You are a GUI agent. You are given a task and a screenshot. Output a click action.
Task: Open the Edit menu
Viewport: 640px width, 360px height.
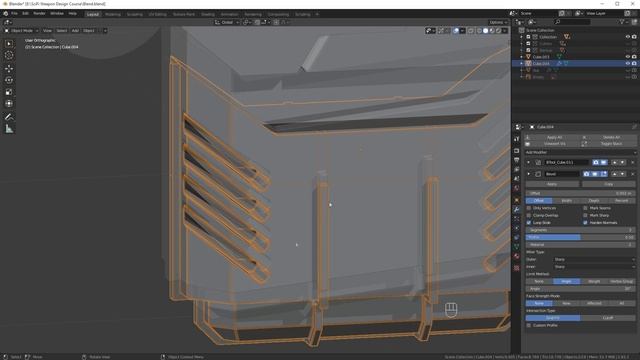tap(25, 13)
